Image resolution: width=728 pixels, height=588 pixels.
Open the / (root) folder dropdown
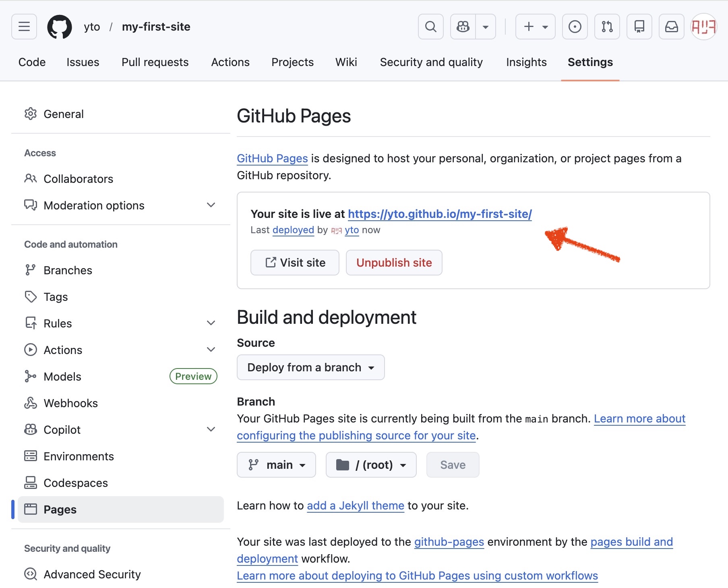(371, 465)
